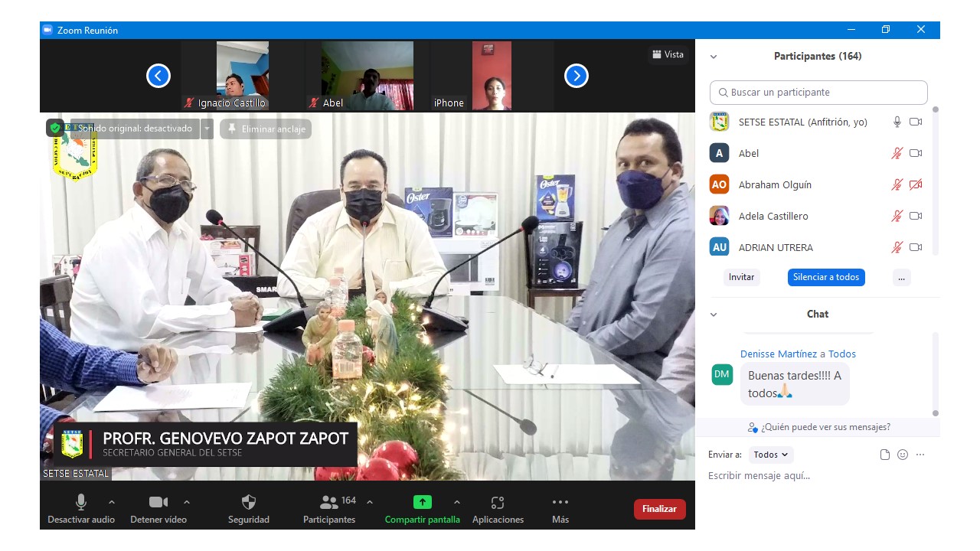Open the Más three-dots menu
The image size is (980, 551).
tap(560, 503)
